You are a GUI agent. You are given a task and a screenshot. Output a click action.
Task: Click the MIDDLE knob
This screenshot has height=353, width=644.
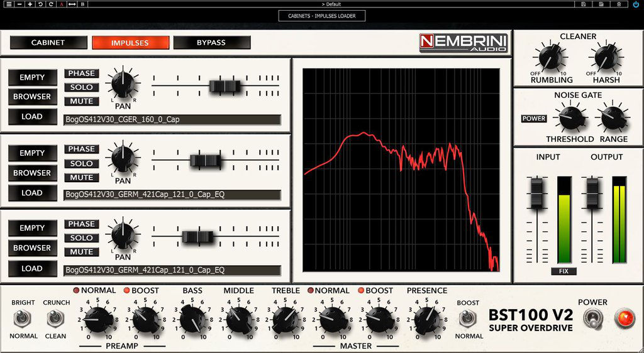pos(239,319)
